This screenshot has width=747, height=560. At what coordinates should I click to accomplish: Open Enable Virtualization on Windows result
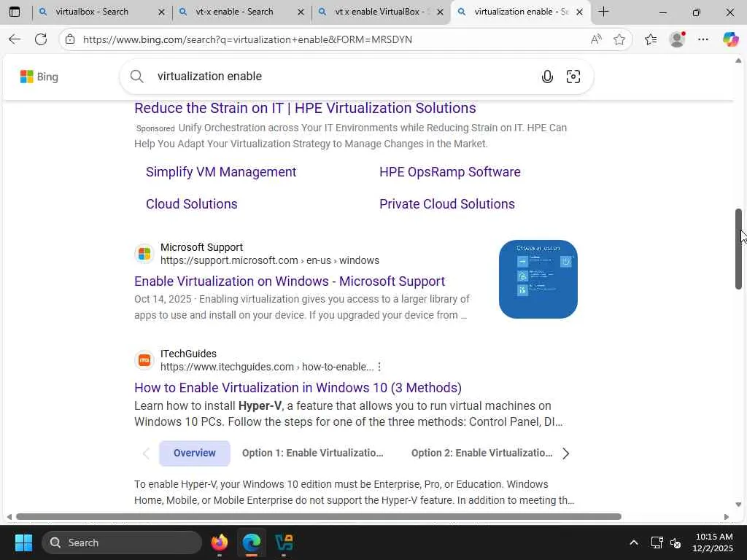coord(290,281)
